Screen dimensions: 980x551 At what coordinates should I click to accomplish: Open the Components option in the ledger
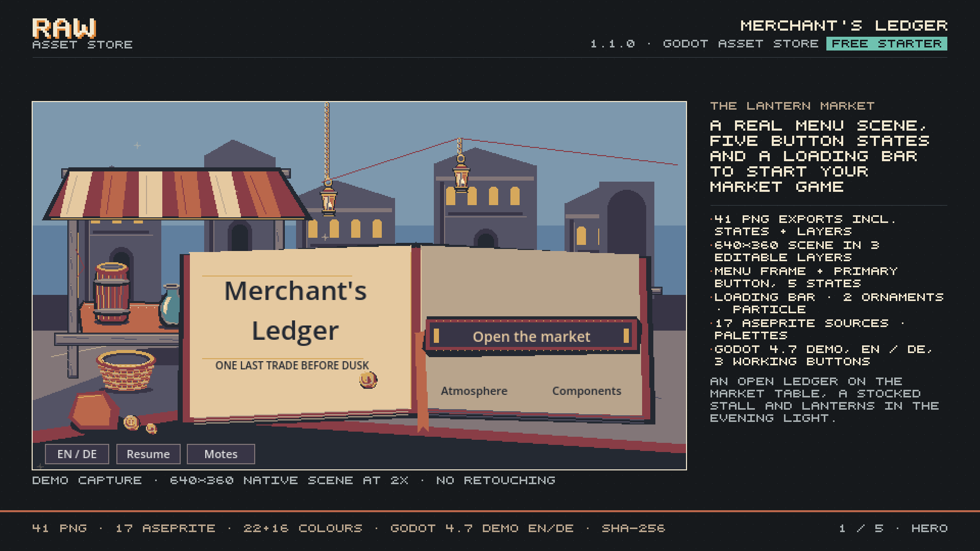(586, 391)
